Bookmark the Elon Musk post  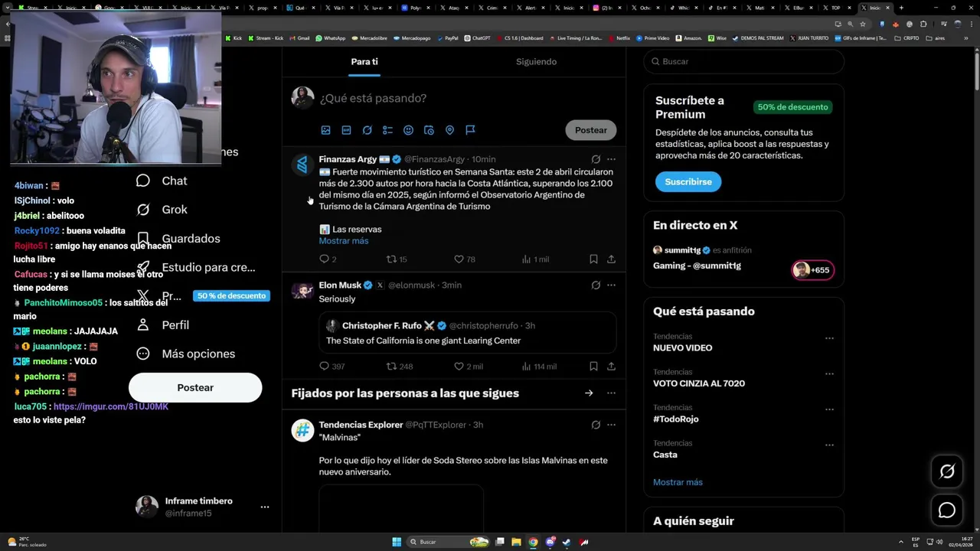(593, 367)
